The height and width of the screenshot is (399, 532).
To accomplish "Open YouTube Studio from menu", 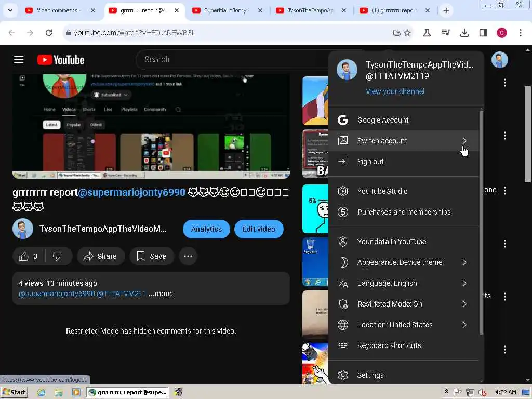I will (404, 191).
